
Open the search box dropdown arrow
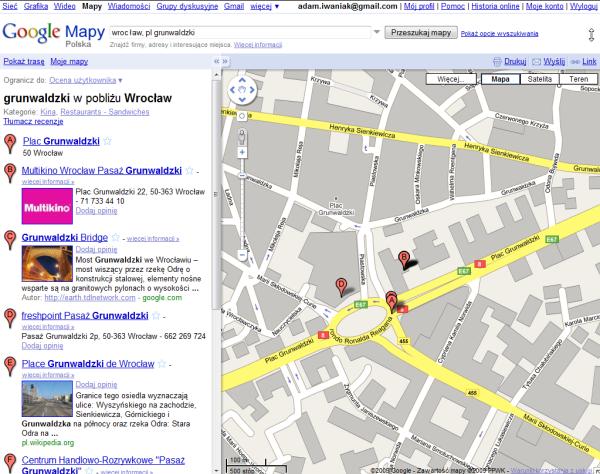377,32
